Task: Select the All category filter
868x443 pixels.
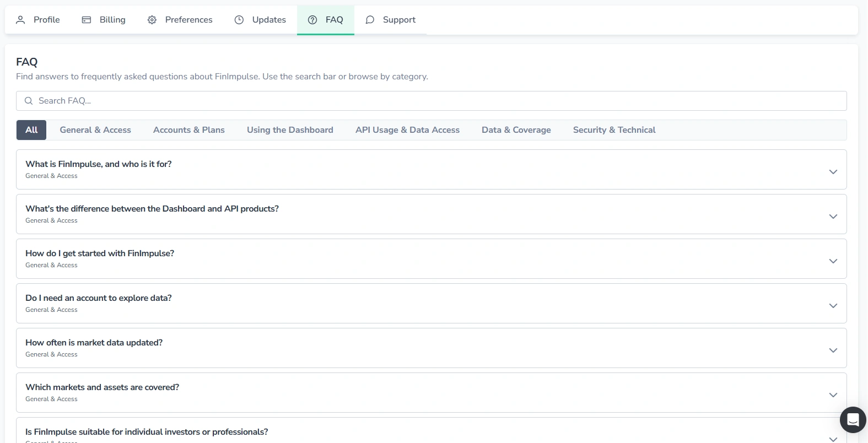Action: click(31, 130)
